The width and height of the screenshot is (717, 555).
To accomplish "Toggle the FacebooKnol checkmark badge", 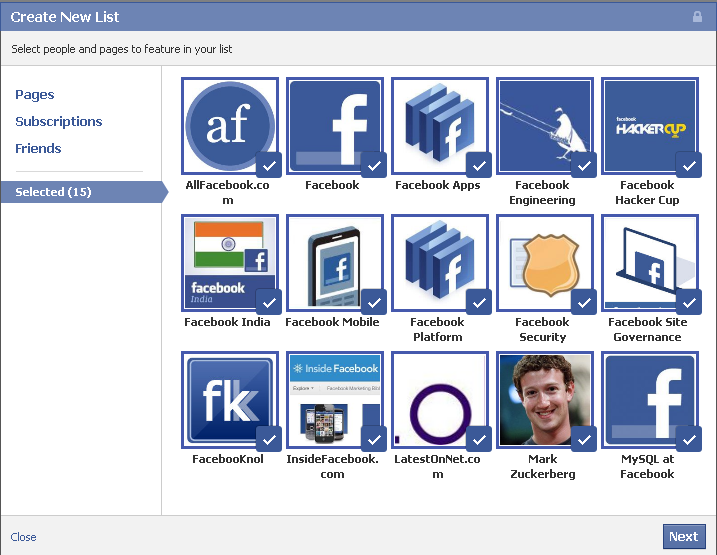I will click(x=269, y=439).
